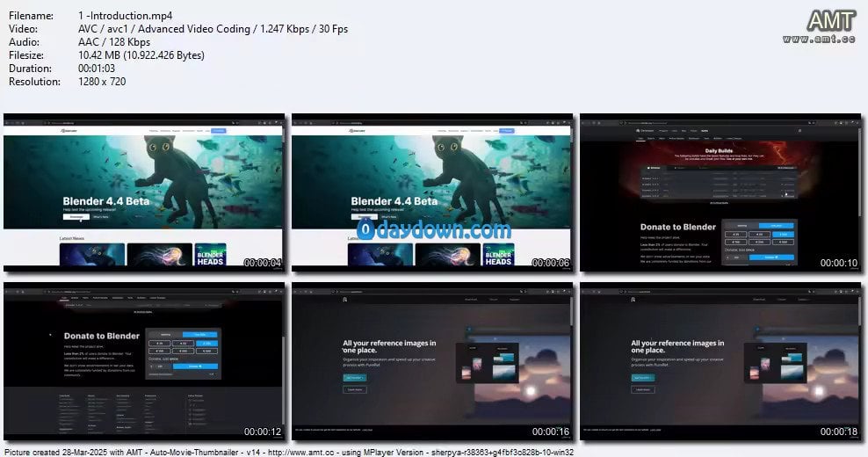Screen dimensions: 868x457
Task: Click "All your reference images" heading in the 00:00:16 frame
Action: click(389, 347)
